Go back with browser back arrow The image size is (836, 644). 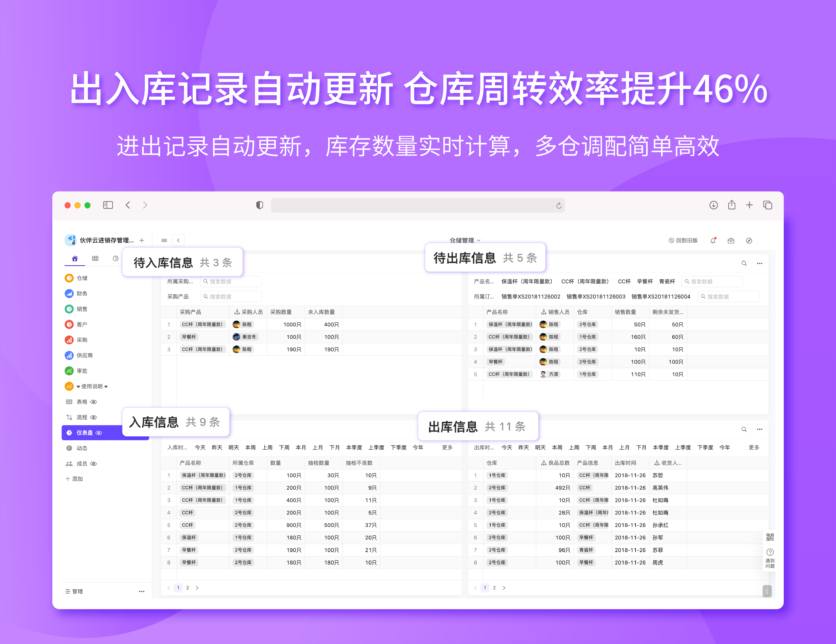coord(128,205)
